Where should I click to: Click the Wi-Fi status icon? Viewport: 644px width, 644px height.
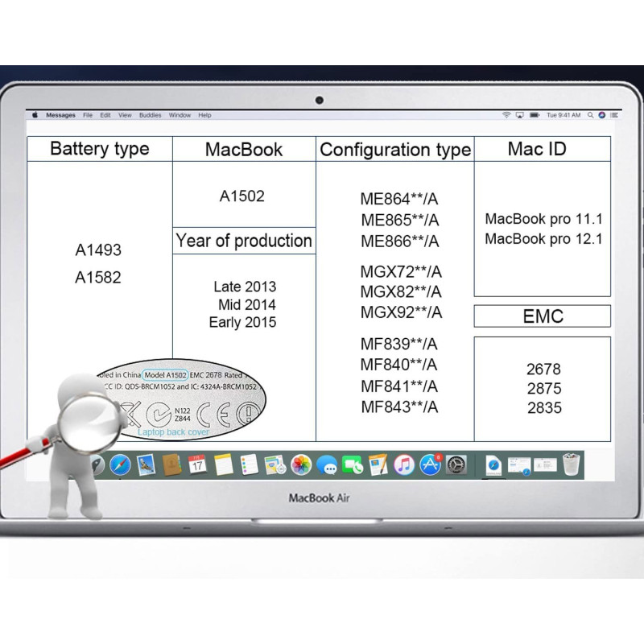(x=506, y=115)
